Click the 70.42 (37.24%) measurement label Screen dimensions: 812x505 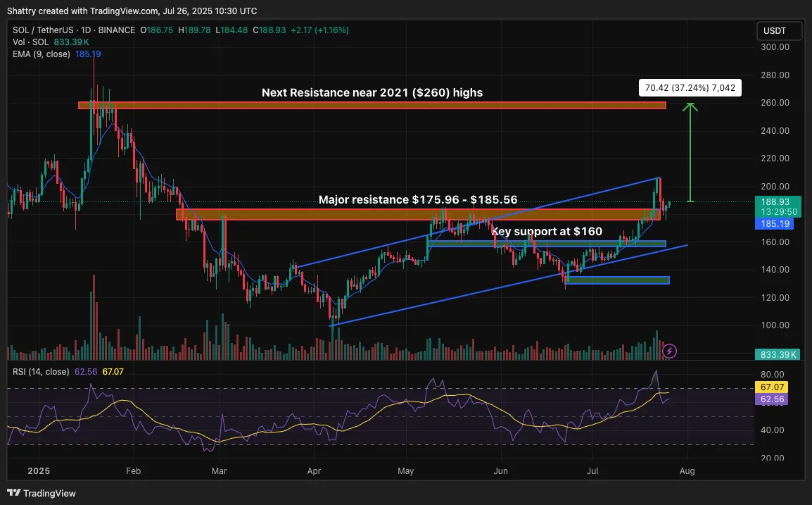coord(690,87)
